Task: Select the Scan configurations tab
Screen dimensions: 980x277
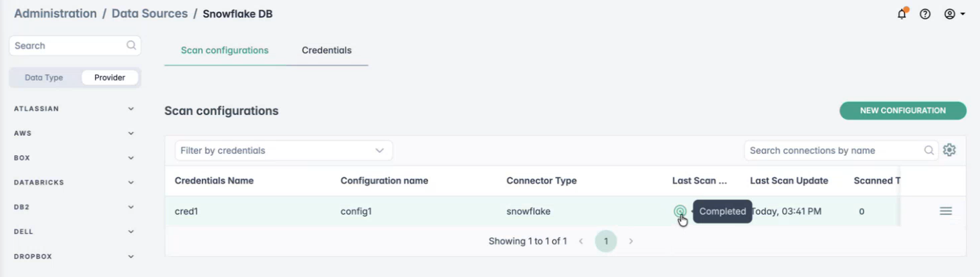Action: click(225, 50)
